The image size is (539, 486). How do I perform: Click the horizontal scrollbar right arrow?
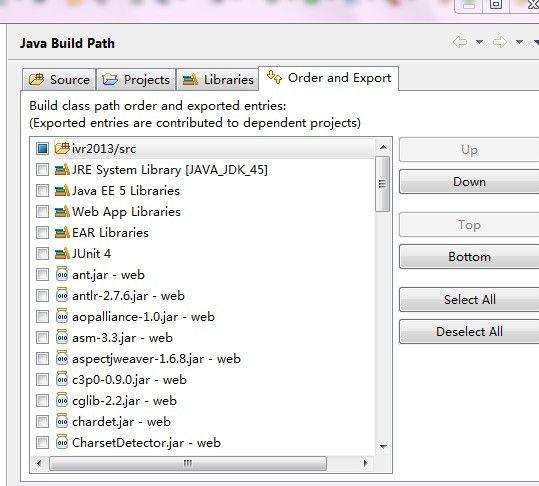[x=365, y=463]
